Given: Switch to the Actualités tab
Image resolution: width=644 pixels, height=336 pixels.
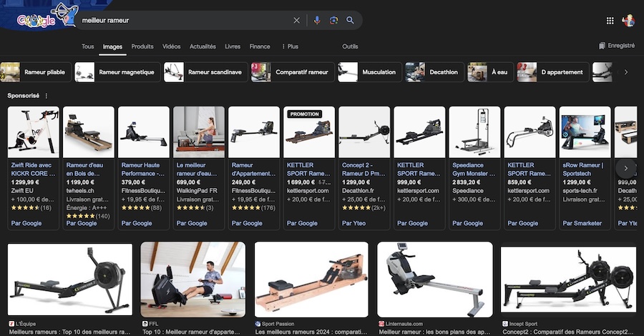Looking at the screenshot, I should (x=203, y=46).
